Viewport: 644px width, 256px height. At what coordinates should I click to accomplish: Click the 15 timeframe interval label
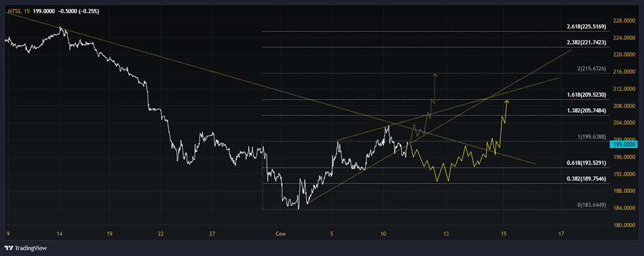pyautogui.click(x=26, y=12)
